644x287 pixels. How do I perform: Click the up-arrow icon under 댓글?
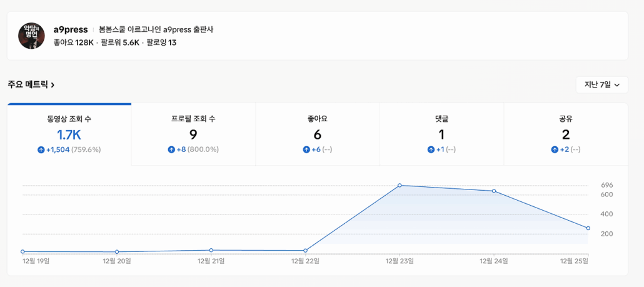[431, 149]
